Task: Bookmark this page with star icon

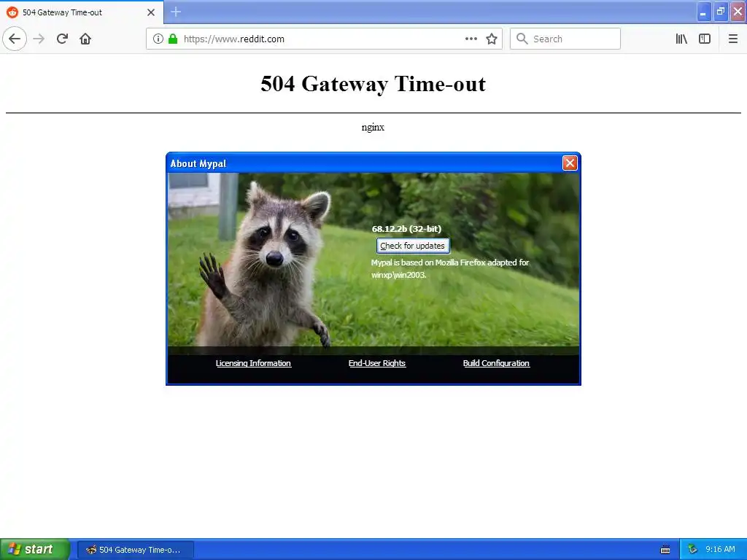Action: click(492, 39)
